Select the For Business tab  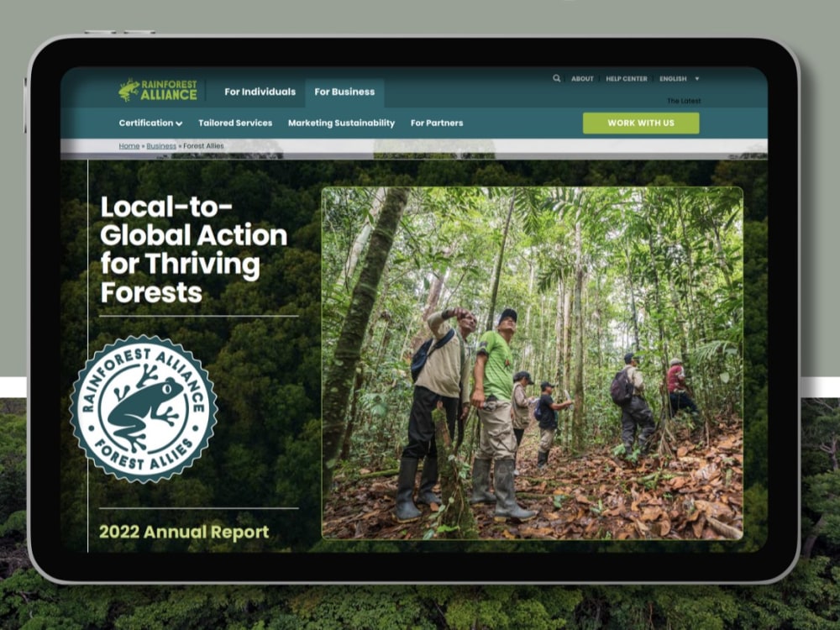point(344,92)
